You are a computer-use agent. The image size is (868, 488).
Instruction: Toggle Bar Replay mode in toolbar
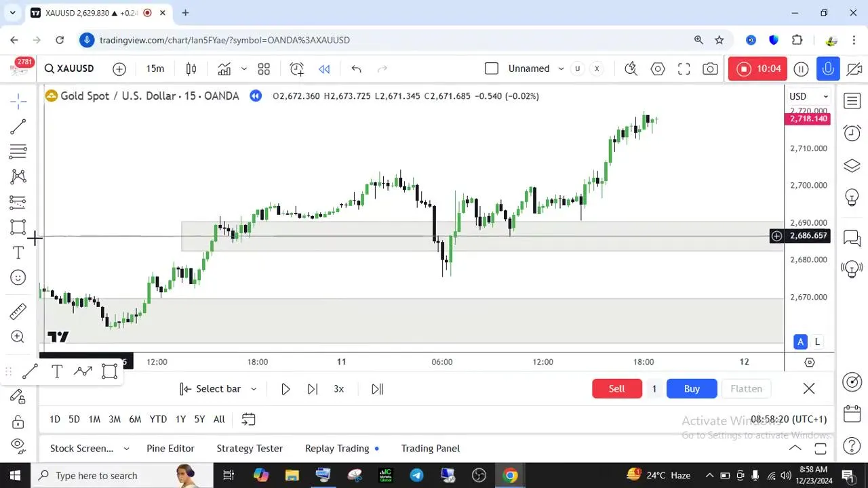pos(324,68)
